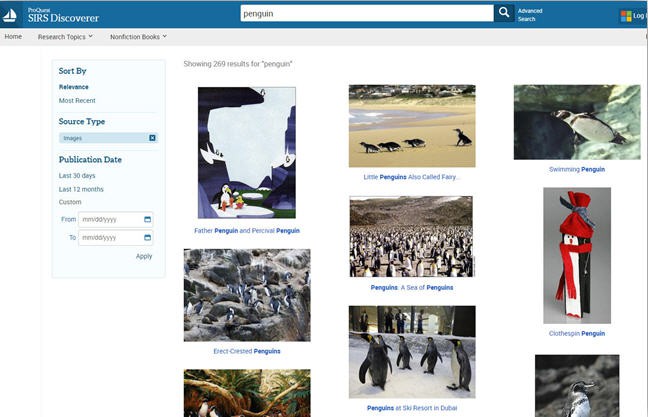Click the Microsoft login icon

pos(626,15)
